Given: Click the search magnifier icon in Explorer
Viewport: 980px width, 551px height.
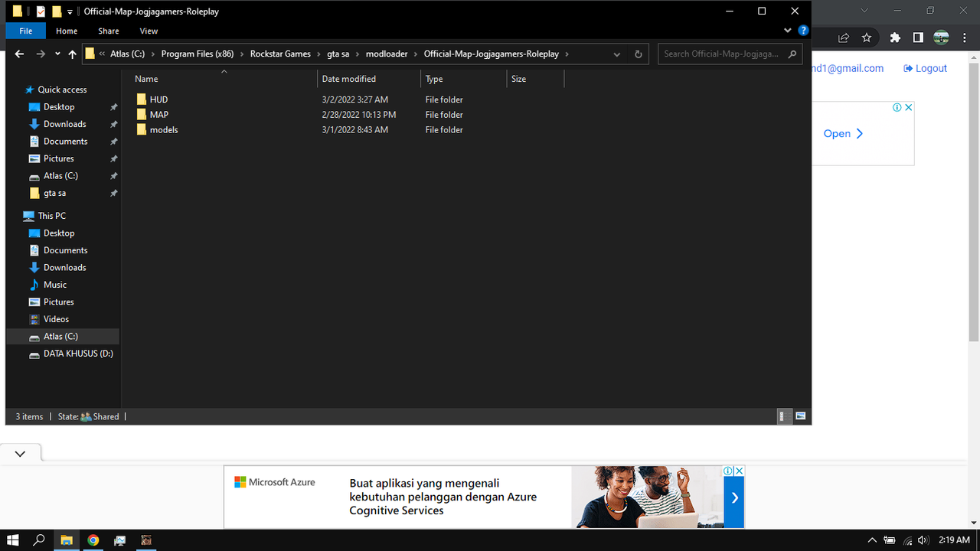Looking at the screenshot, I should tap(792, 54).
